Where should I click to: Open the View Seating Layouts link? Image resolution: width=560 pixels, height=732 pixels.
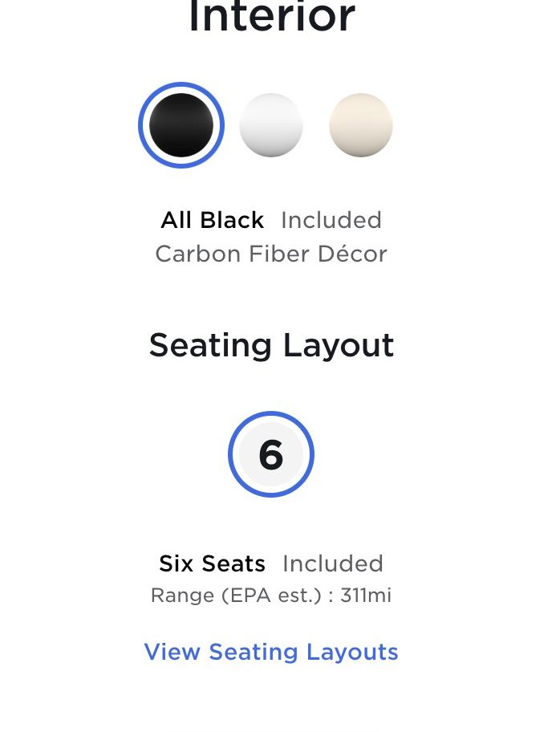[x=271, y=652]
